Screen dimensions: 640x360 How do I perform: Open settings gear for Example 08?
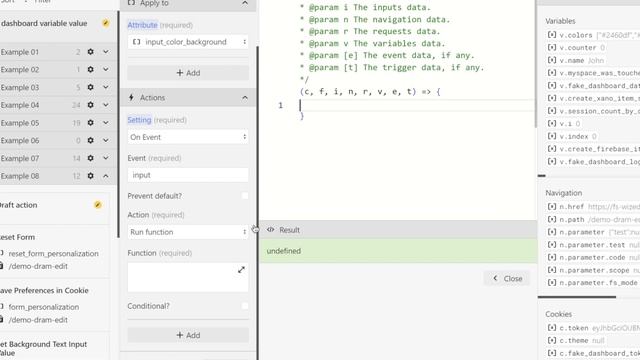[91, 176]
